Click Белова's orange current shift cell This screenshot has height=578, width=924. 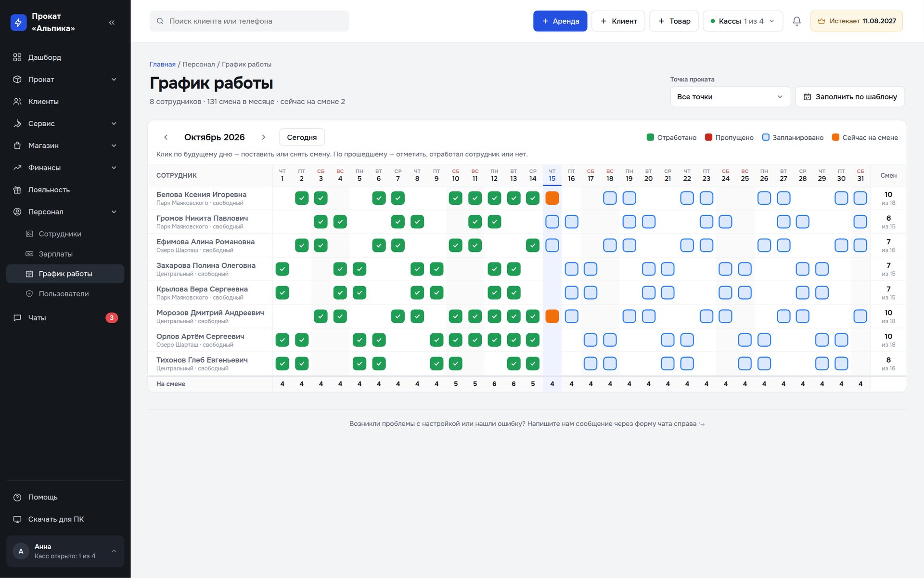point(552,198)
